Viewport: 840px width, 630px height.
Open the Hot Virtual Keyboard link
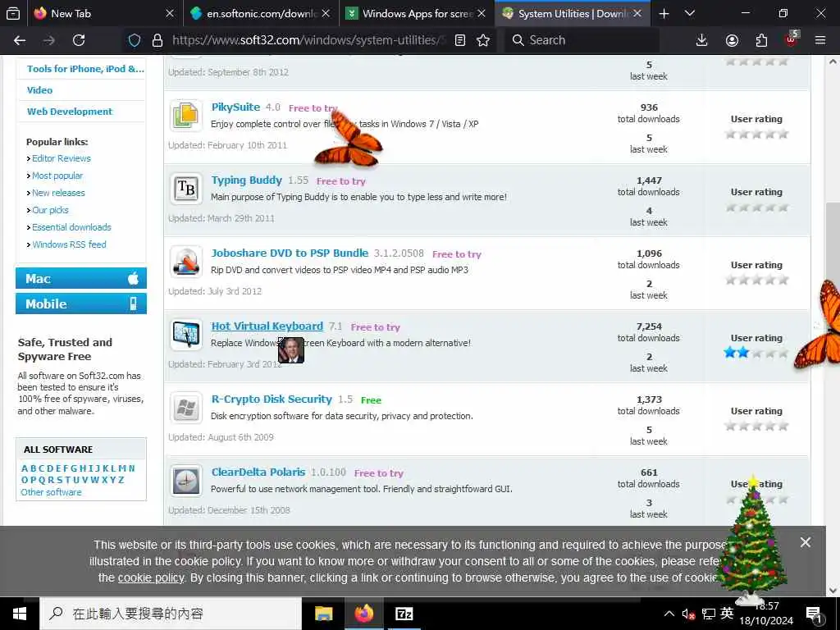(x=267, y=326)
